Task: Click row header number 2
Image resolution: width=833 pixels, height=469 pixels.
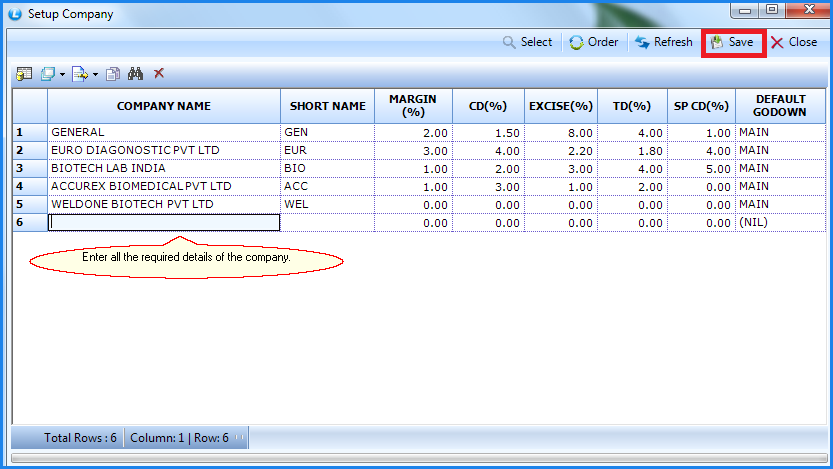Action: pyautogui.click(x=30, y=150)
